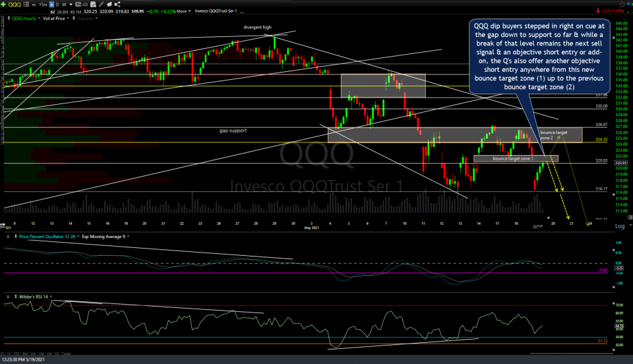Click the notes flag icon in toolbar
Image resolution: width=633 pixels, height=364 pixels.
[109, 5]
